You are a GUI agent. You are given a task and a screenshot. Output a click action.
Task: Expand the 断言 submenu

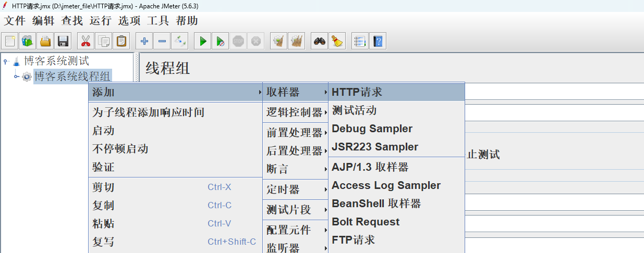pyautogui.click(x=295, y=169)
